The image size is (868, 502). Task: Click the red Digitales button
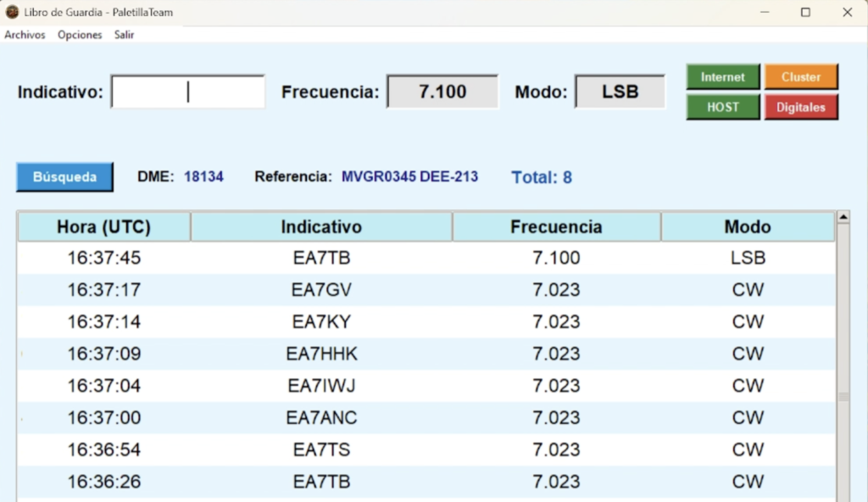pyautogui.click(x=801, y=107)
